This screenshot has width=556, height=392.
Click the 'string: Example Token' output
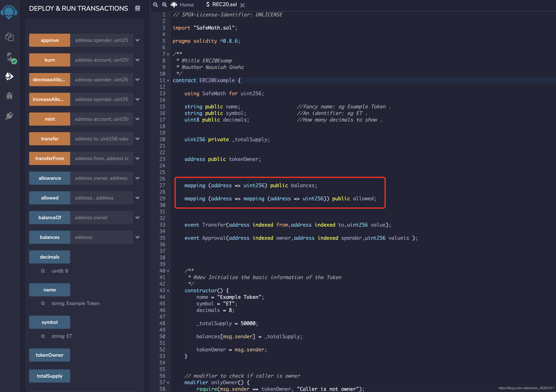coord(76,303)
